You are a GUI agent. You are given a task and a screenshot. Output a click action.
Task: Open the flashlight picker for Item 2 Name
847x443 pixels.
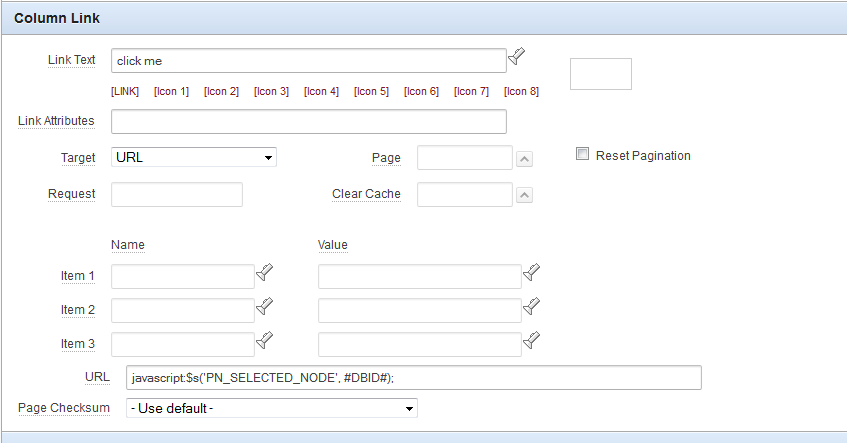coord(264,306)
